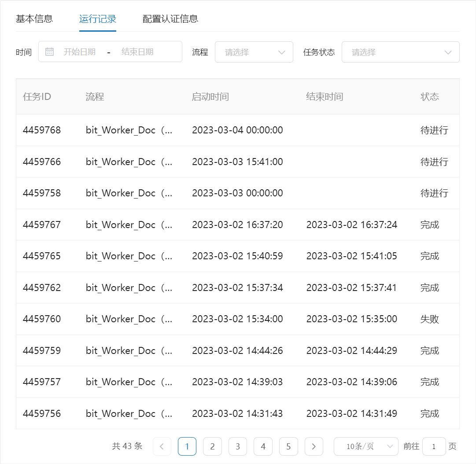Open the 任务状态 dropdown filter
476x464 pixels.
click(400, 52)
